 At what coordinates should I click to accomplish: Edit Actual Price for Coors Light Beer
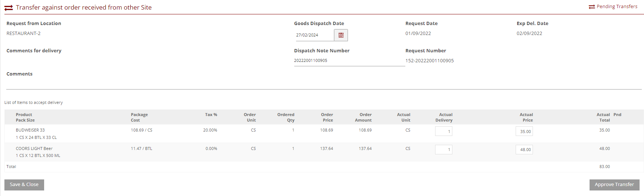(524, 150)
